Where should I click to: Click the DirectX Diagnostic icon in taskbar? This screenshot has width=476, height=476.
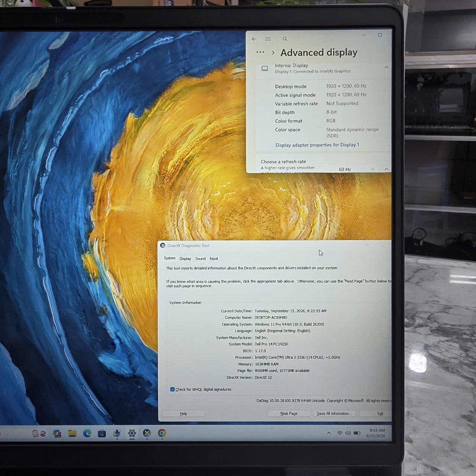147,433
